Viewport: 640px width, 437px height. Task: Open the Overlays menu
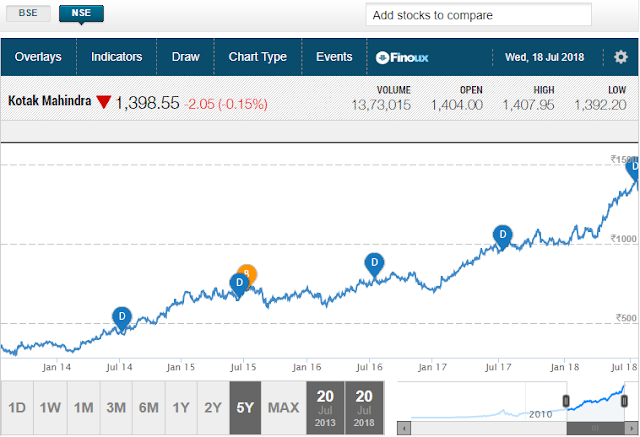(38, 57)
